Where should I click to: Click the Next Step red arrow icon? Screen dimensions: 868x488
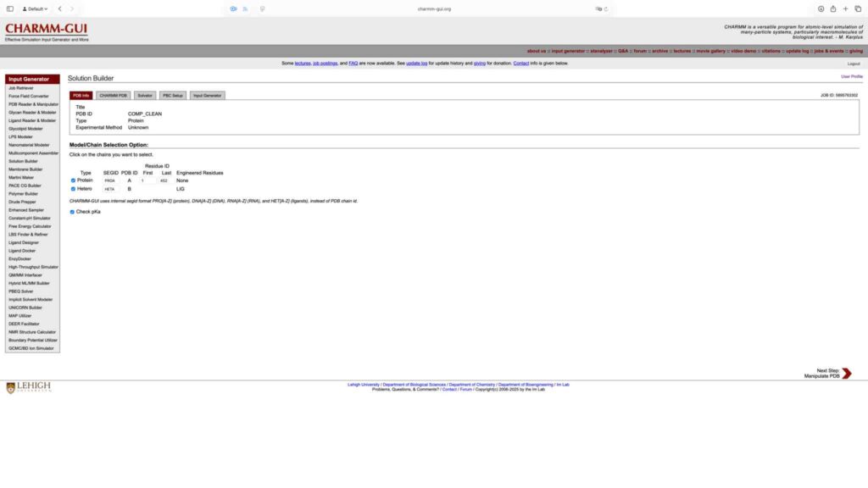(846, 373)
